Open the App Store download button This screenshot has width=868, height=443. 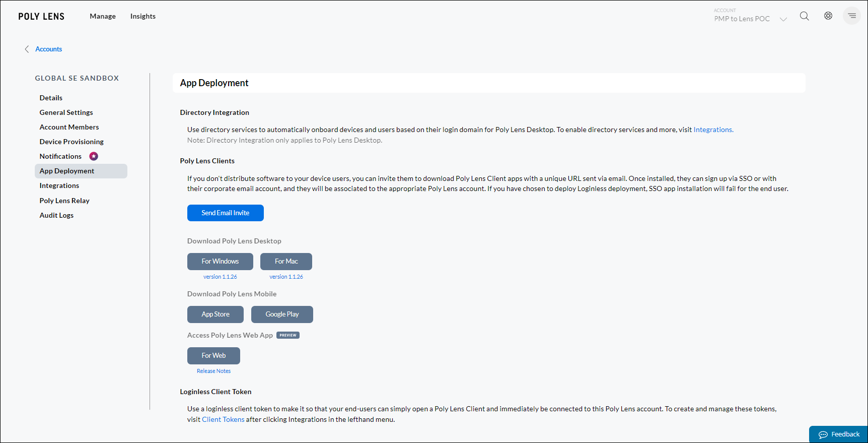[215, 314]
